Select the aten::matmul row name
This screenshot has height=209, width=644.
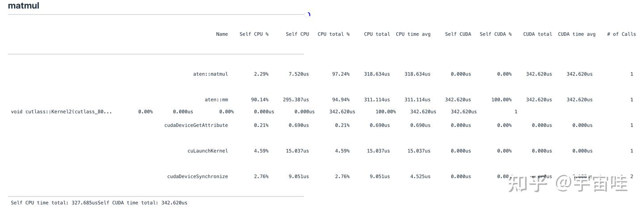point(211,74)
